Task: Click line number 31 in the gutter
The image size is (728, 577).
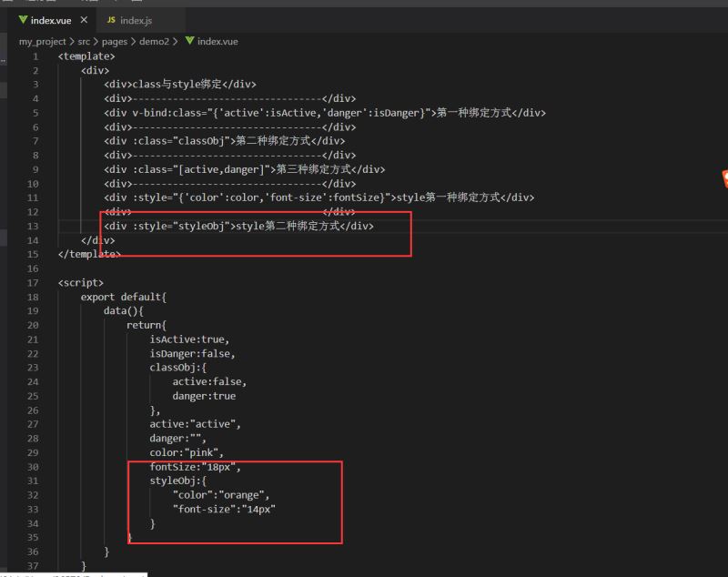Action: tap(32, 480)
